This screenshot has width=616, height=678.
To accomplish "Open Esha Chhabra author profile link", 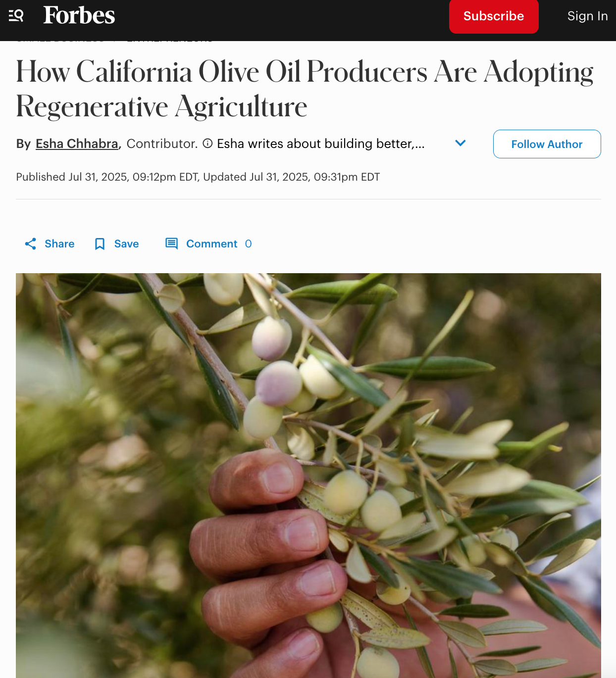I will pyautogui.click(x=77, y=144).
